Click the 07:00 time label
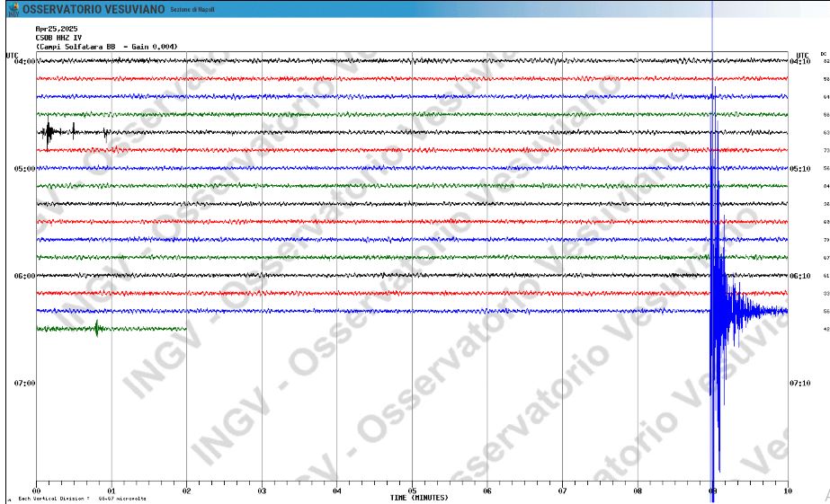The height and width of the screenshot is (504, 830). 24,383
